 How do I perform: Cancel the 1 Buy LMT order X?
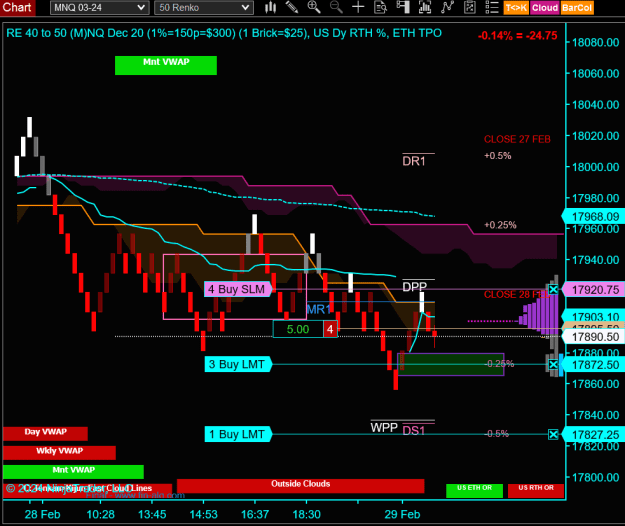click(553, 434)
